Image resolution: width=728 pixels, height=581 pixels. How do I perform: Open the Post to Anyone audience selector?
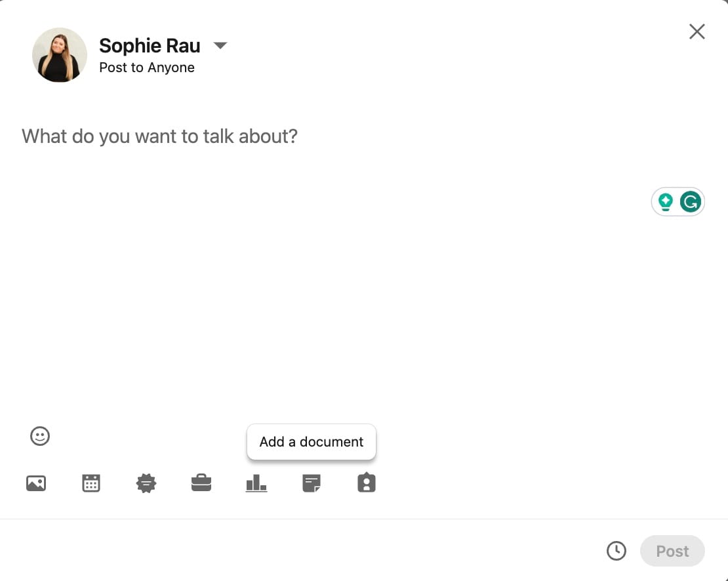pyautogui.click(x=146, y=67)
